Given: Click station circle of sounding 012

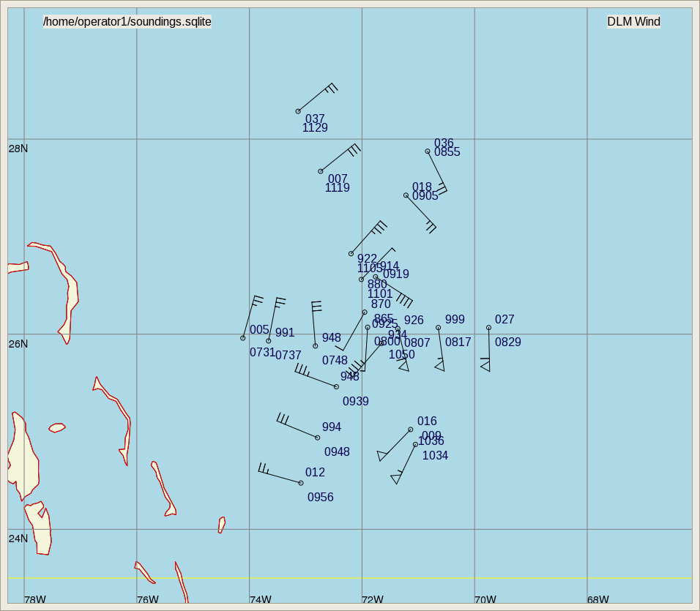Looking at the screenshot, I should (x=301, y=483).
